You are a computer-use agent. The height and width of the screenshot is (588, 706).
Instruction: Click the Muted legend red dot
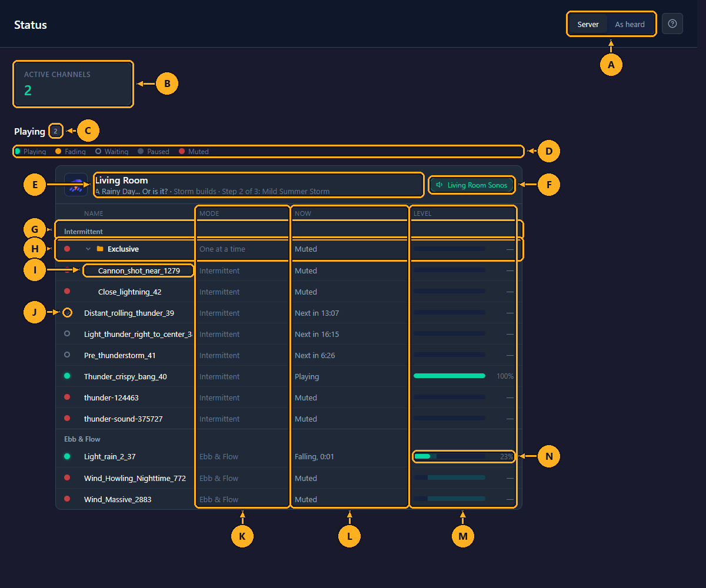[182, 151]
